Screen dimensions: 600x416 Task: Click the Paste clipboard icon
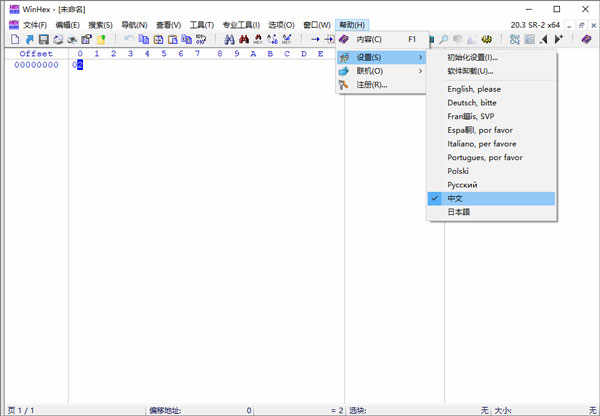[173, 39]
